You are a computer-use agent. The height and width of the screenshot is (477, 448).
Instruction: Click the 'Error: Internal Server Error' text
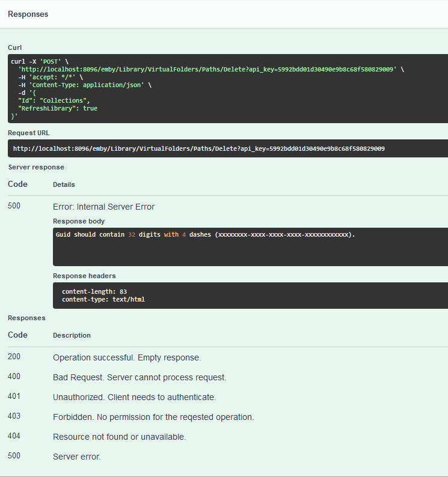[103, 207]
